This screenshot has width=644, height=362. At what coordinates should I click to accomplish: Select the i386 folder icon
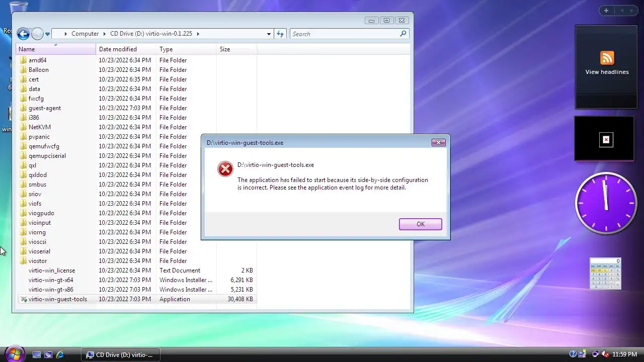click(23, 117)
